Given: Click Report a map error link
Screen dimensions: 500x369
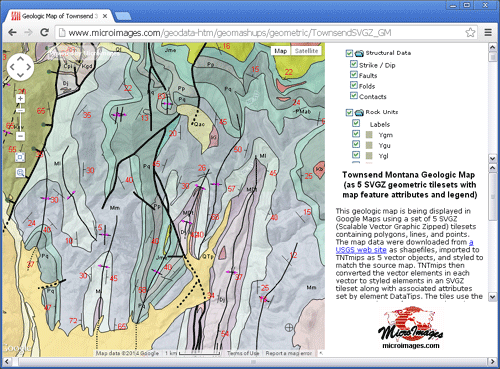Looking at the screenshot, I should click(x=289, y=353).
